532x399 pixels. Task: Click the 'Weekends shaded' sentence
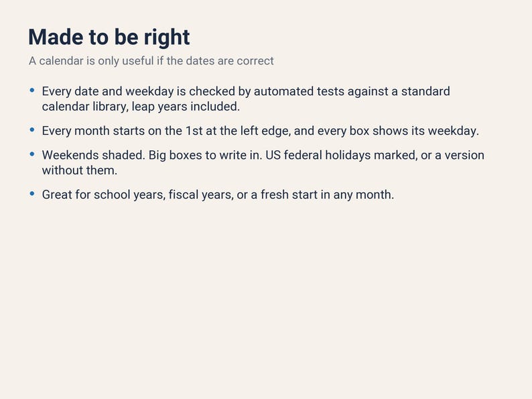[93, 155]
